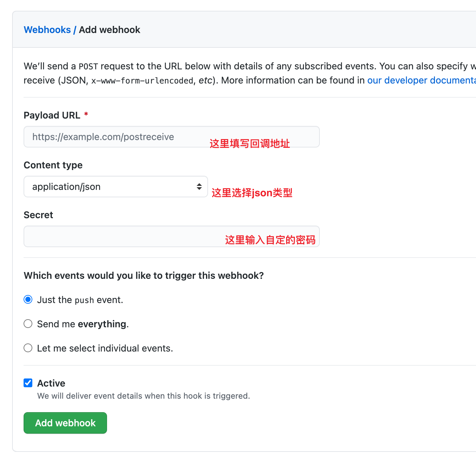Select Just the push event option
Image resolution: width=476 pixels, height=464 pixels.
tap(28, 299)
